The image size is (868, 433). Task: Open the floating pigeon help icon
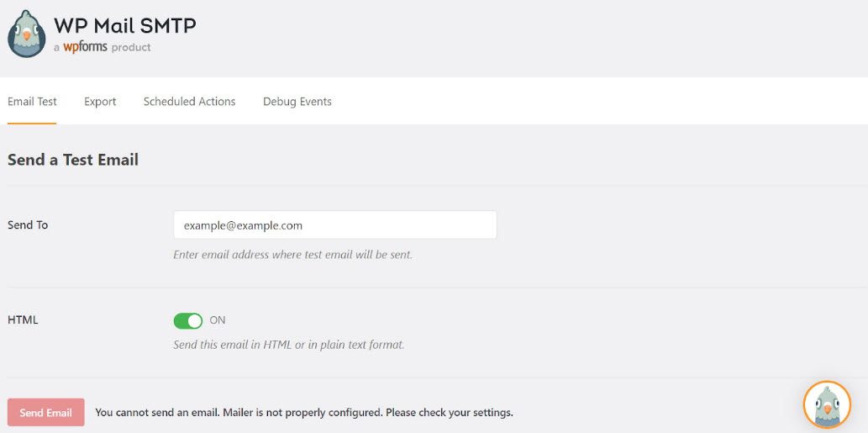(827, 405)
